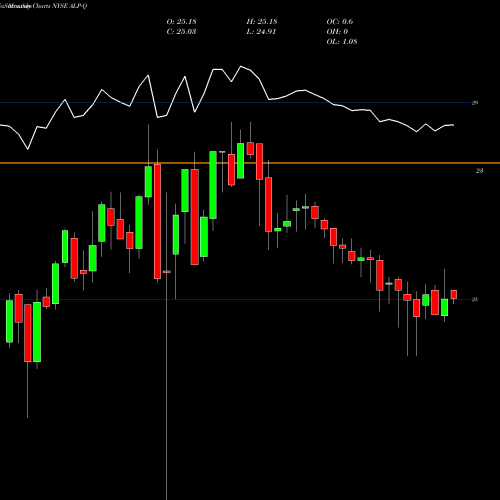
Task: Click the open price value O: 25.18
Action: 181,22
